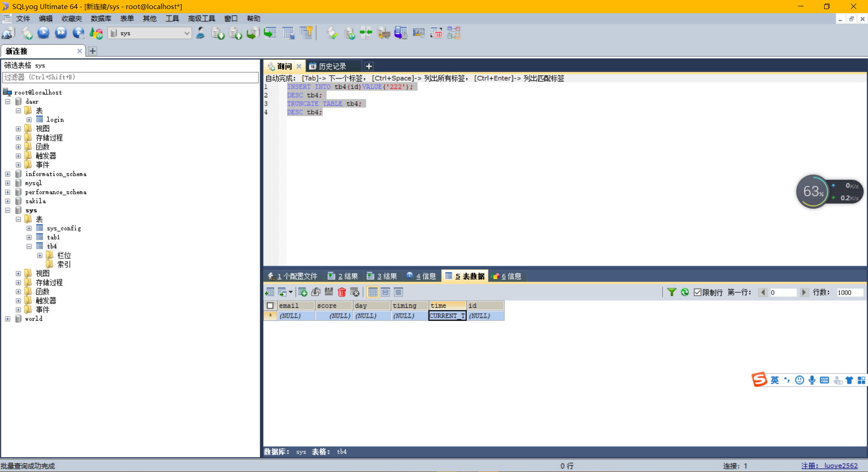Click the email column header
868x472 pixels.
coord(296,305)
